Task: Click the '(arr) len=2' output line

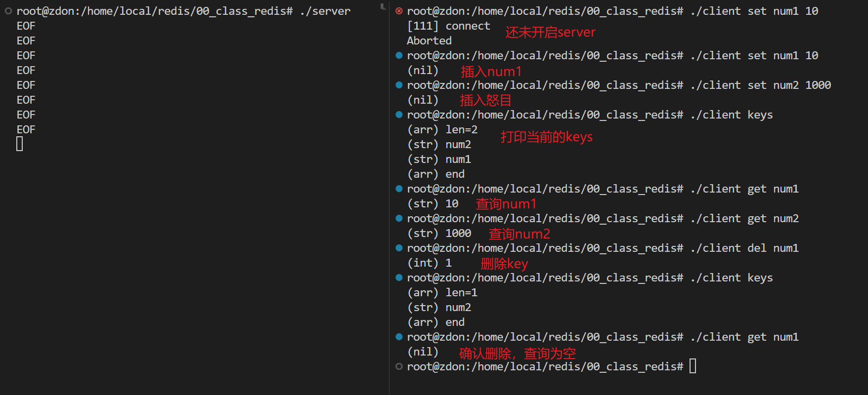Action: coord(442,129)
